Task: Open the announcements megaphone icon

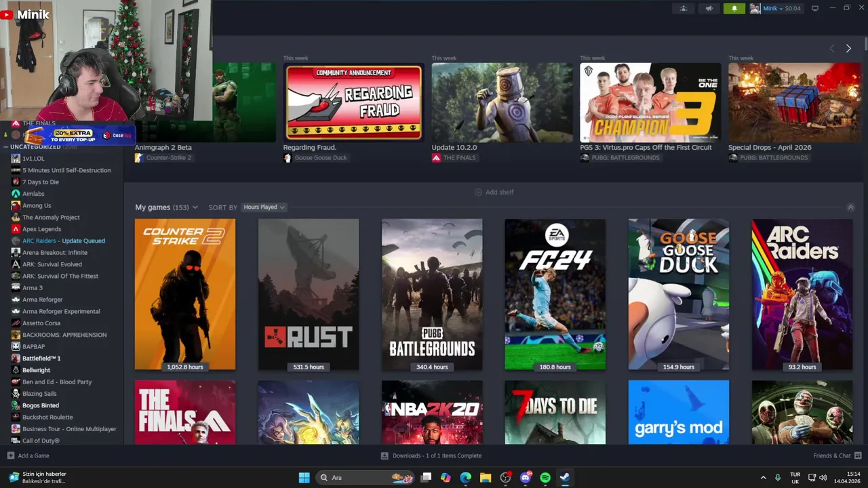Action: [709, 8]
